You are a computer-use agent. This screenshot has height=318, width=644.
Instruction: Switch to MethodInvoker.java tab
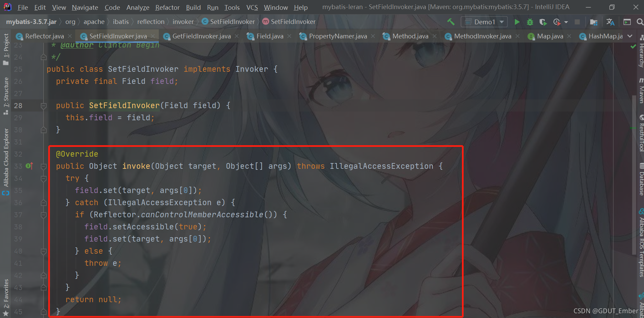(482, 36)
